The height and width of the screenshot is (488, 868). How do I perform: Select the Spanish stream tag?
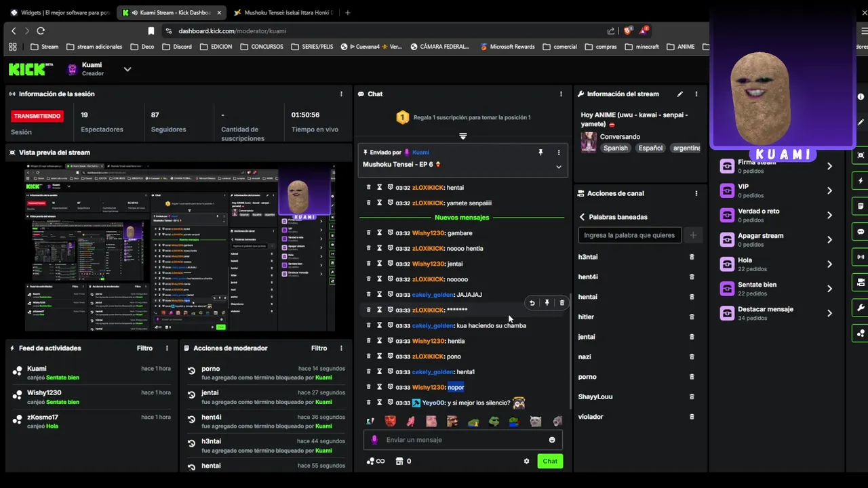pyautogui.click(x=616, y=148)
